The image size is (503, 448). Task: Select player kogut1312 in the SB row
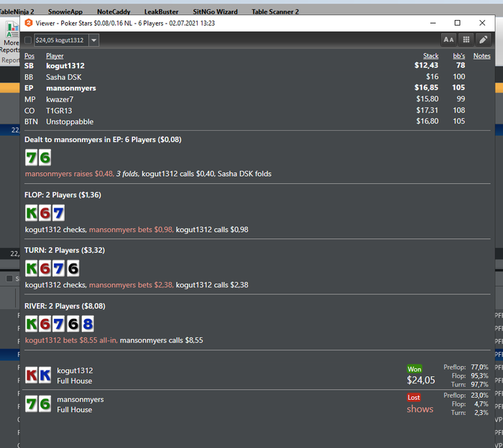coord(65,66)
